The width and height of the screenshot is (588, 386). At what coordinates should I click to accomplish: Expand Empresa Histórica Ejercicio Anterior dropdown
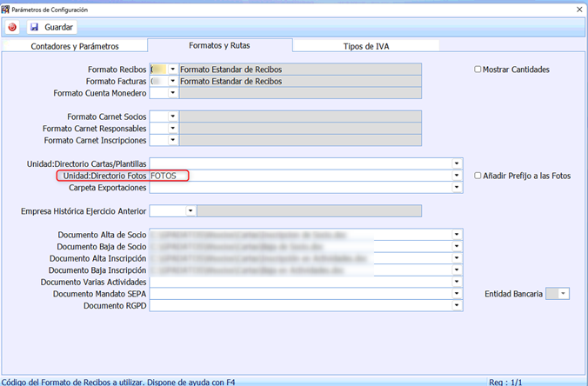tap(190, 210)
